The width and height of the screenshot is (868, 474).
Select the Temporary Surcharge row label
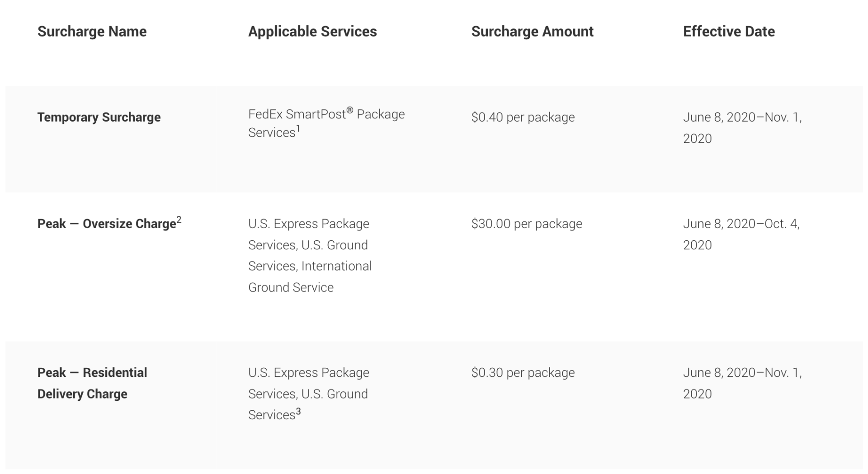click(99, 117)
